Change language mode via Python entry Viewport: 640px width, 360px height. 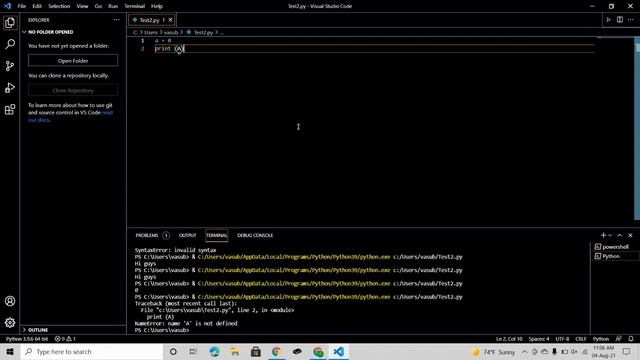600,339
